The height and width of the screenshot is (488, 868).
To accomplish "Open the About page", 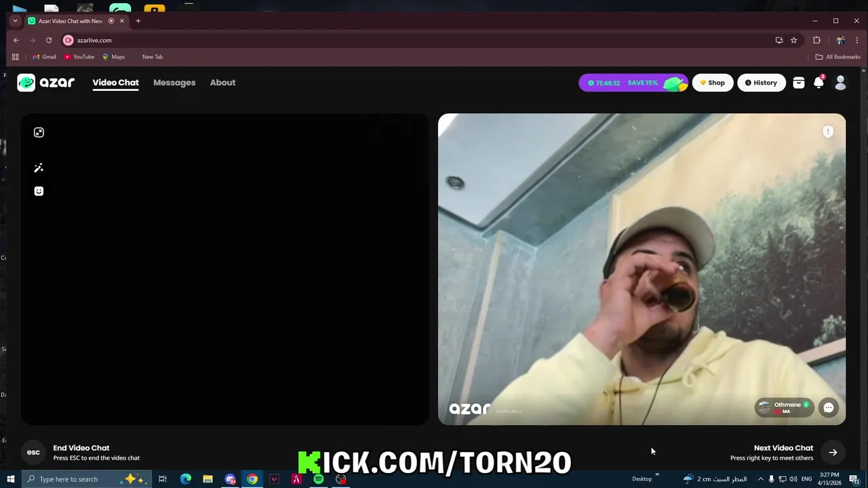I will (222, 83).
